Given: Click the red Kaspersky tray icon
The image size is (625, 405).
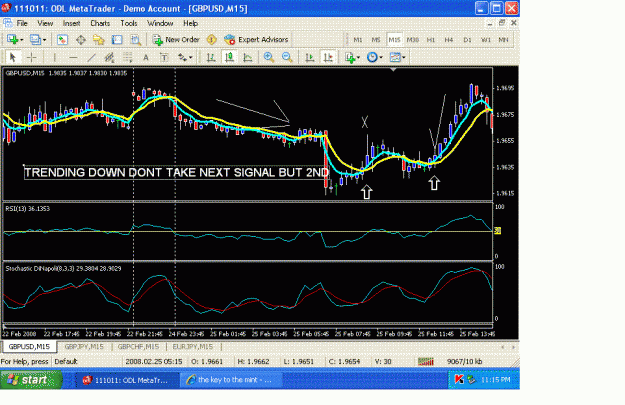Looking at the screenshot, I should click(458, 379).
